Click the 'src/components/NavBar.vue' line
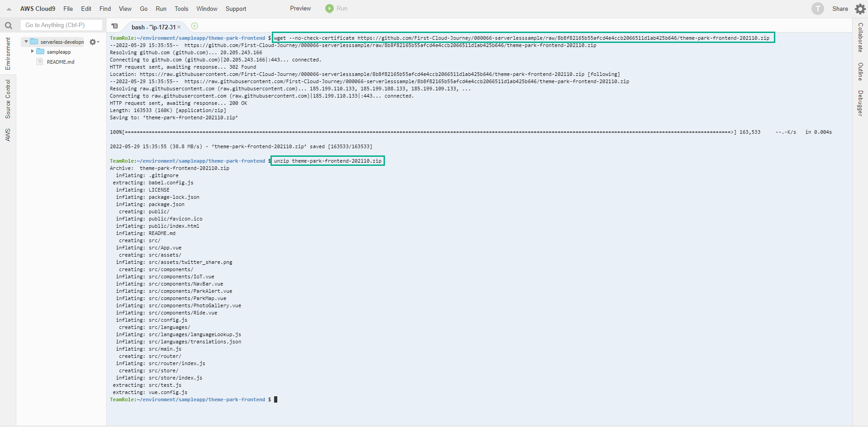 click(170, 284)
